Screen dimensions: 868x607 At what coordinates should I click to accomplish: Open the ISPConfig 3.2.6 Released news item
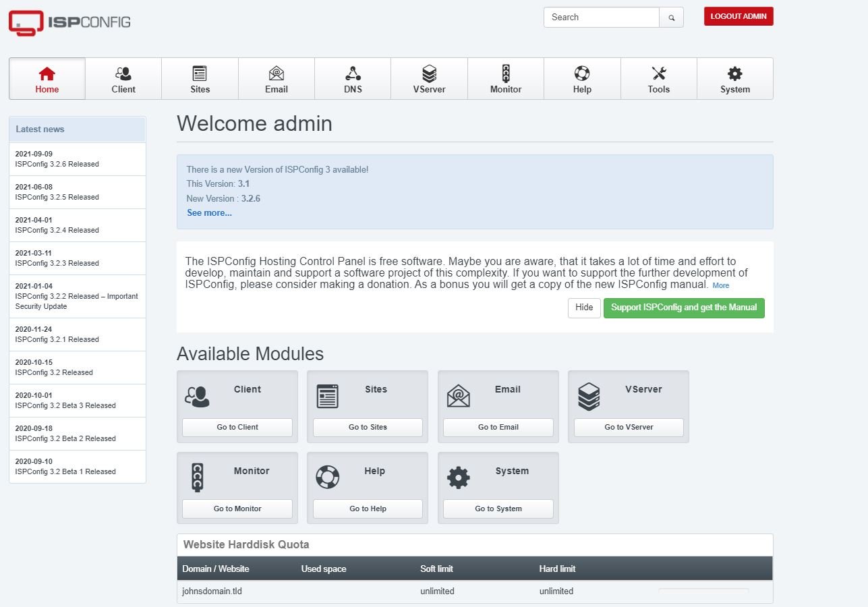pos(57,164)
